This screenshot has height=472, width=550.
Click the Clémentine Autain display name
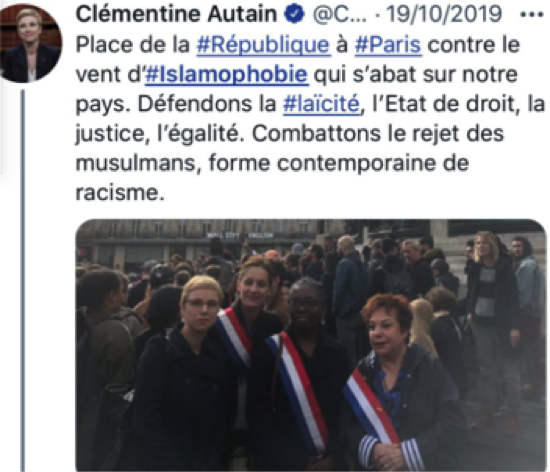click(176, 14)
